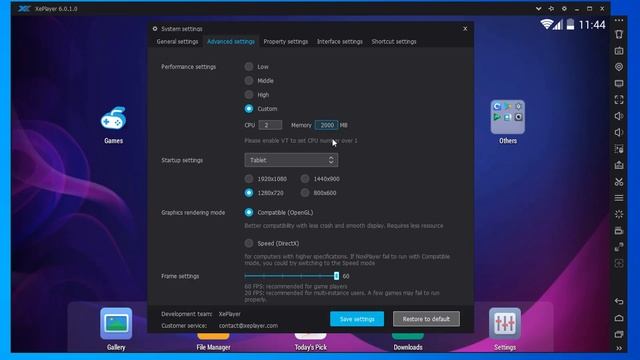Click the Android back arrow
The height and width of the screenshot is (360, 640).
pos(619,301)
